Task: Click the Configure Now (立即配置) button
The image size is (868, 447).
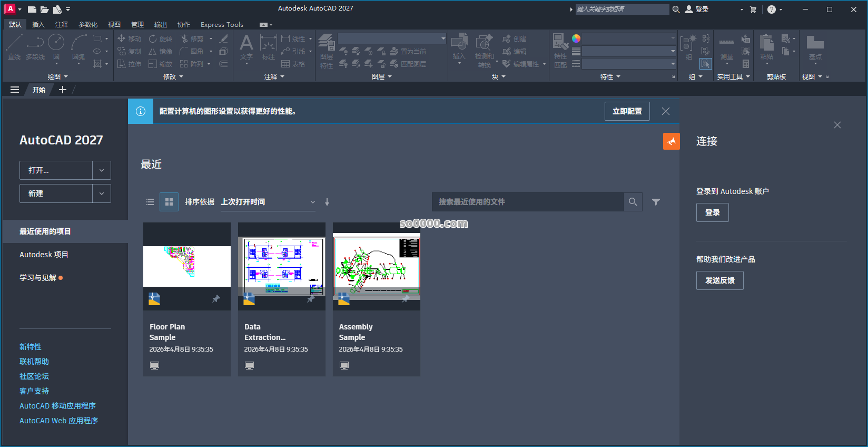Action: (x=627, y=111)
